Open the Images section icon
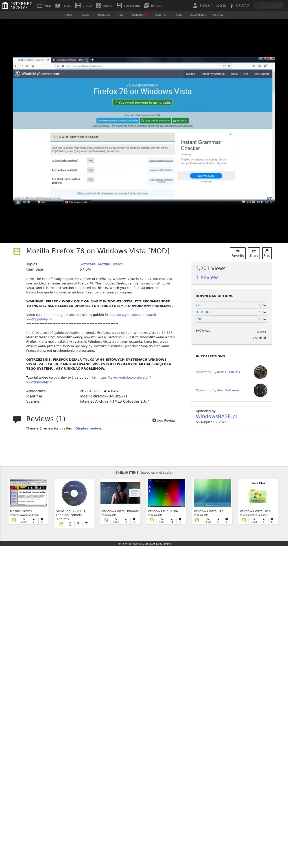The height and width of the screenshot is (868, 288). click(147, 6)
